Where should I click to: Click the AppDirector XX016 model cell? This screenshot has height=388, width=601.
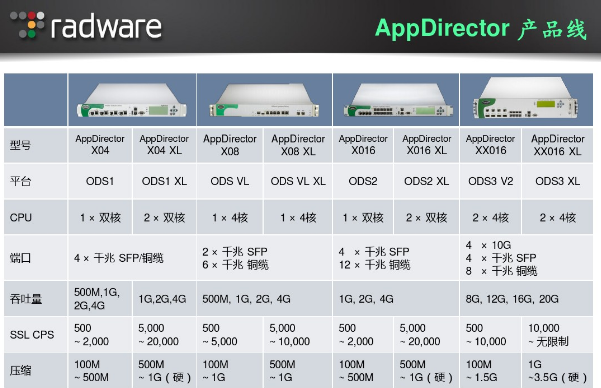491,145
